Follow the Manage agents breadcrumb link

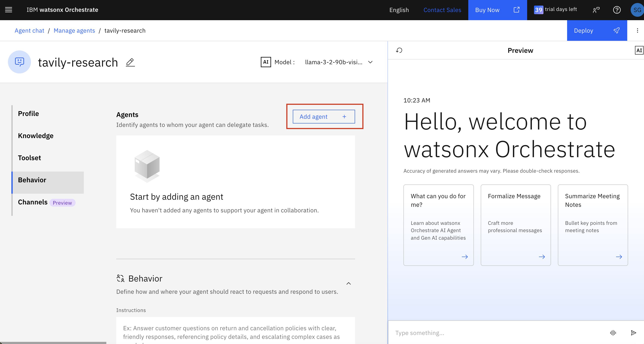tap(74, 30)
